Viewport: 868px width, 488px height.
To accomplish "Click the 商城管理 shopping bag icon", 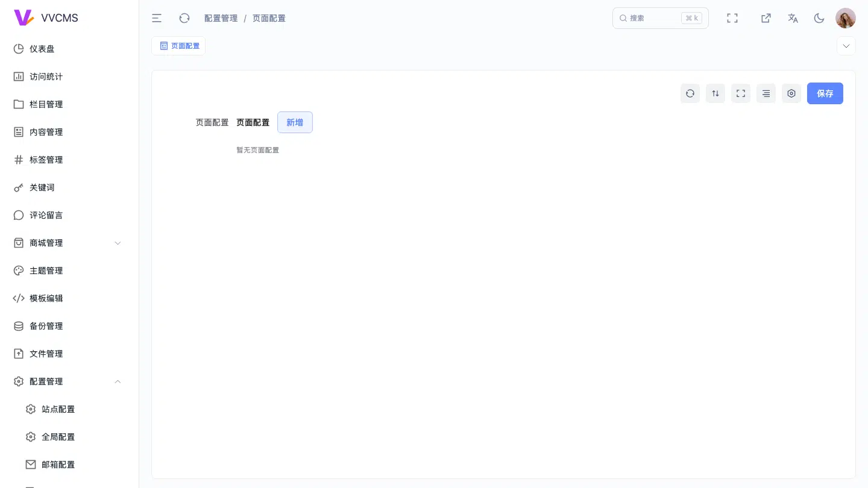I will (19, 243).
